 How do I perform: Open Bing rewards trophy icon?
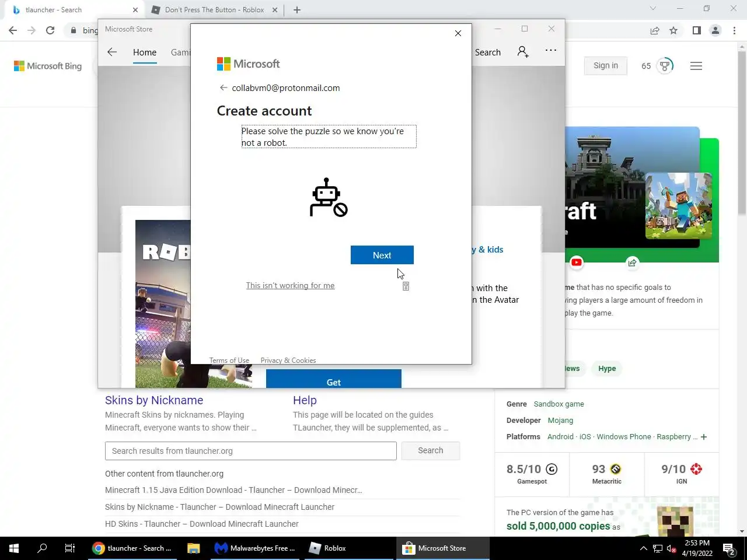click(x=665, y=65)
